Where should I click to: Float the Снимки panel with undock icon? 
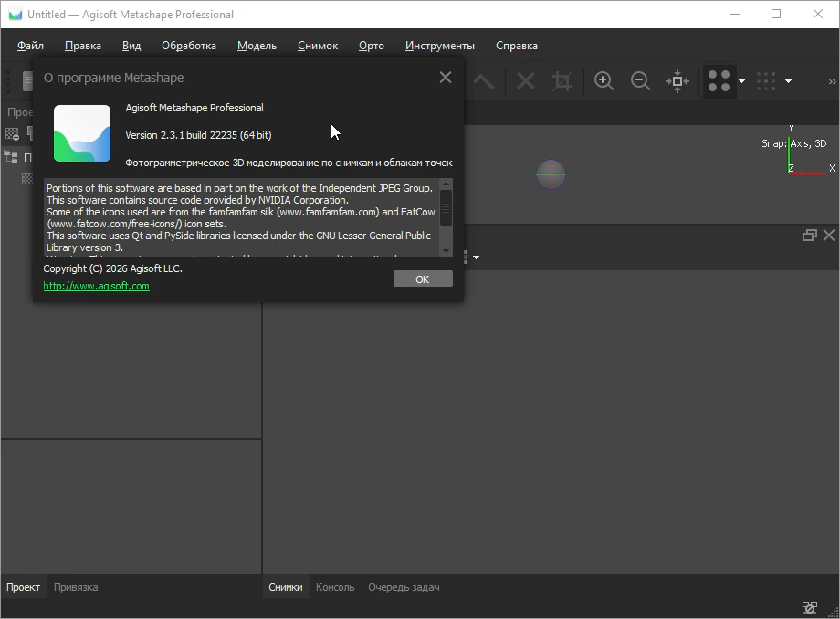(809, 236)
